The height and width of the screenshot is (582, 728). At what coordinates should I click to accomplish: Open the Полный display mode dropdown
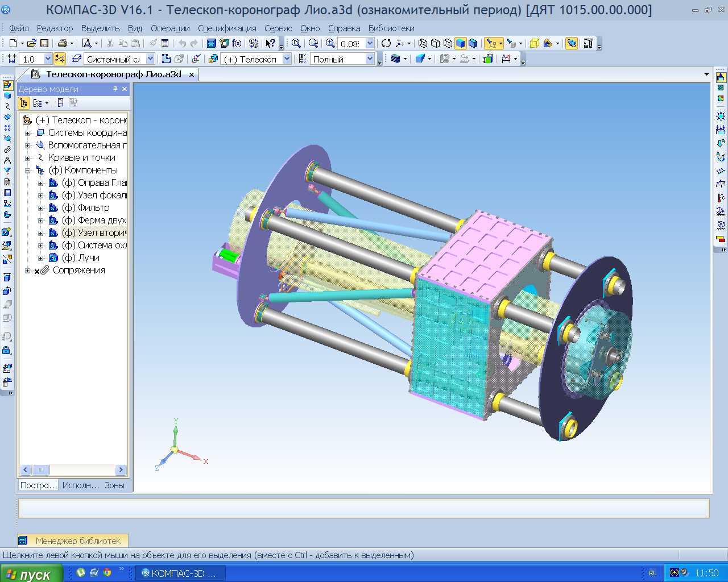[370, 59]
